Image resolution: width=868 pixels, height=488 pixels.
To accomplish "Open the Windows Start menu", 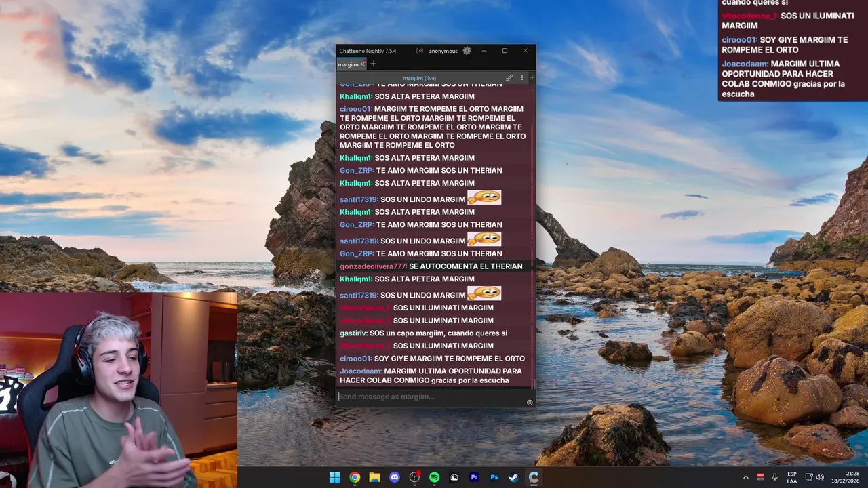I will (x=334, y=477).
